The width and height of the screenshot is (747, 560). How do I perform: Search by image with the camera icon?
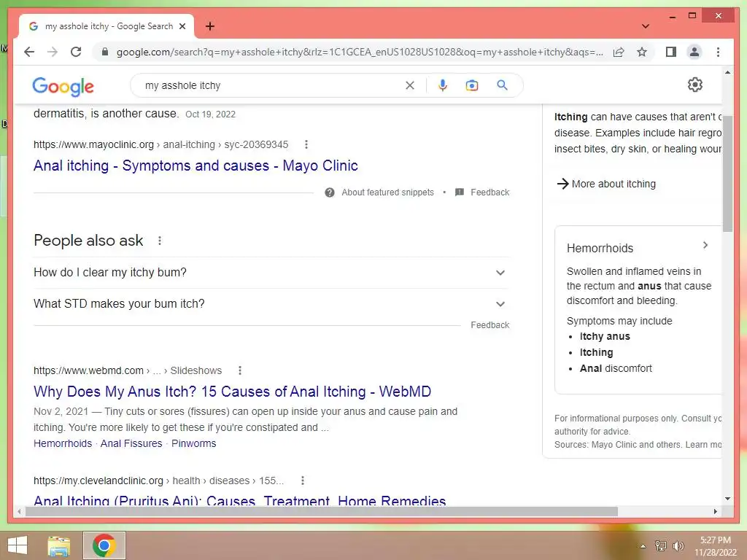pyautogui.click(x=472, y=85)
